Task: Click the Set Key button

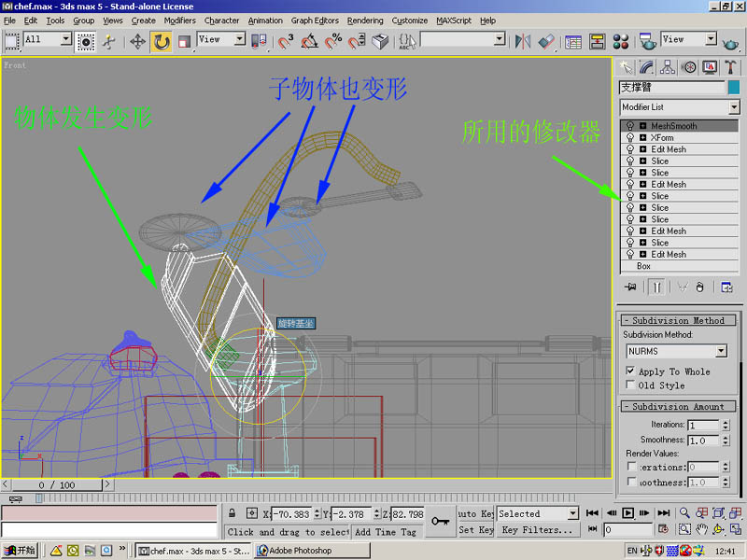Action: pyautogui.click(x=475, y=529)
